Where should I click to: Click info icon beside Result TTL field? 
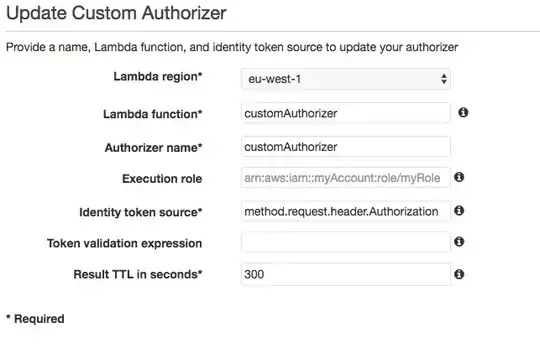coord(459,274)
